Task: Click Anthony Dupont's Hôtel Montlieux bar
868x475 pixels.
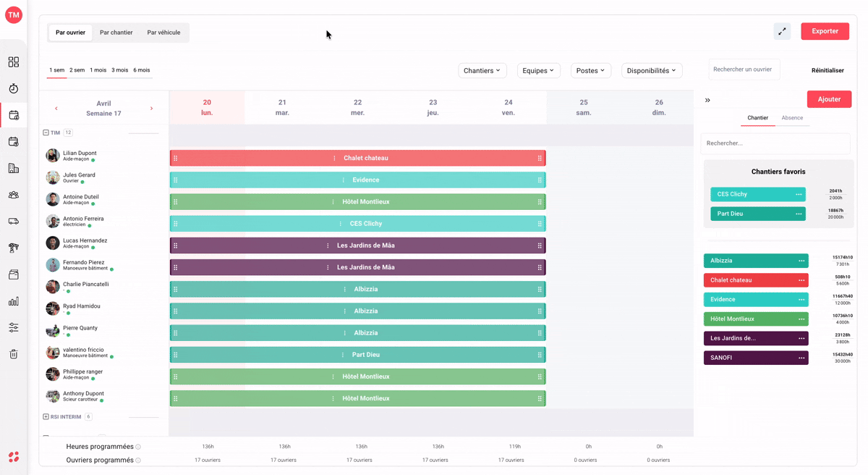Action: 357,398
